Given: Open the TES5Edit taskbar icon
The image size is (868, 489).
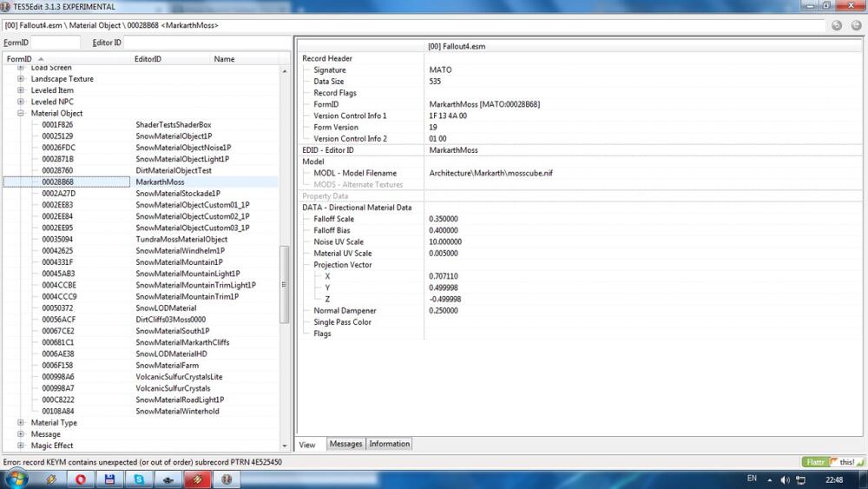Looking at the screenshot, I should click(227, 479).
